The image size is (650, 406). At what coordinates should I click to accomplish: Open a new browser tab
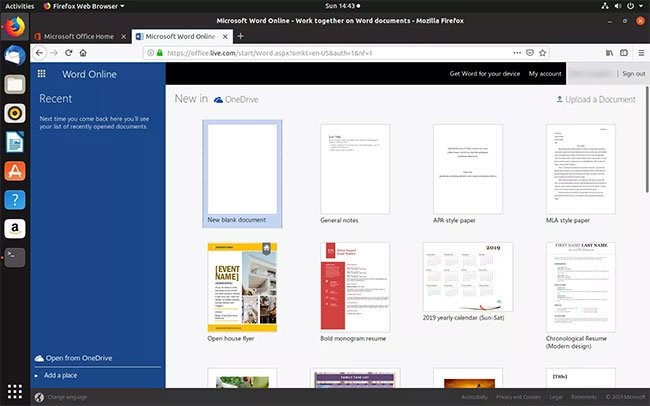pos(240,36)
